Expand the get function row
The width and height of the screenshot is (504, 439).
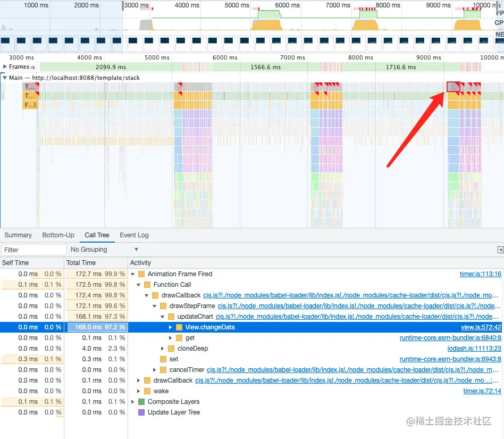170,338
